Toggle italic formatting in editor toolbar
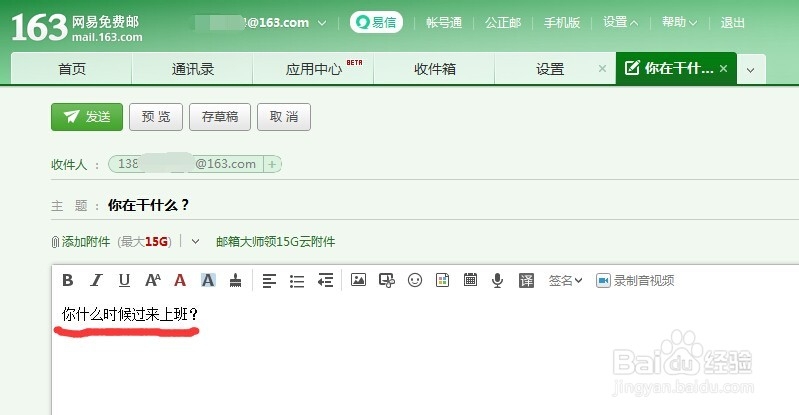The height and width of the screenshot is (415, 799). coord(96,280)
